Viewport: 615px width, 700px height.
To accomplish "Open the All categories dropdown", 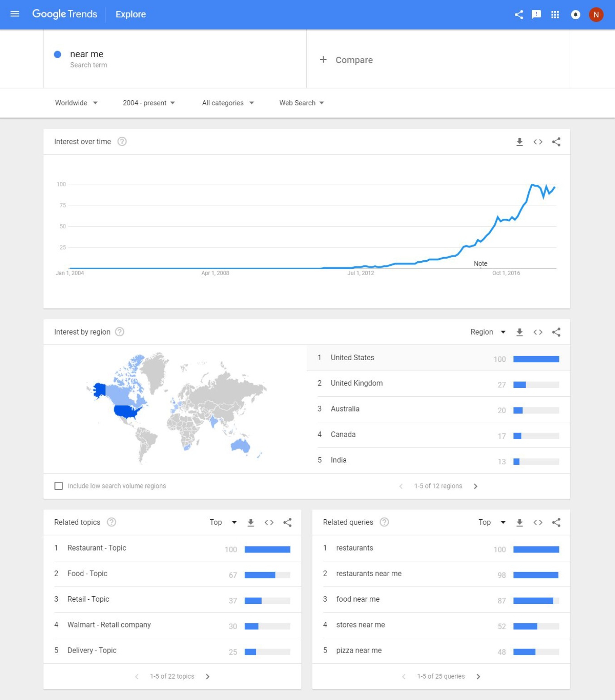I will (228, 103).
